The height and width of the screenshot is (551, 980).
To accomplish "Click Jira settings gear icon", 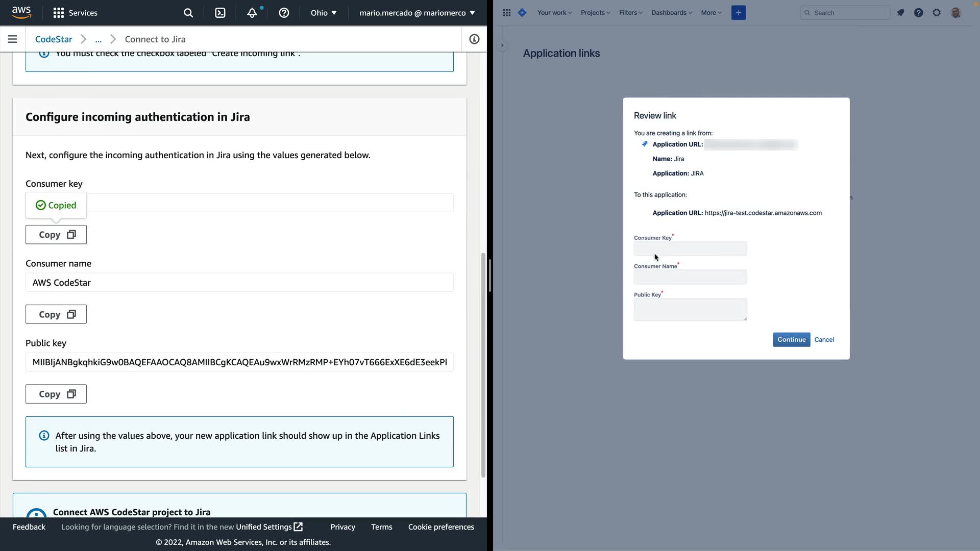I will coord(937,13).
